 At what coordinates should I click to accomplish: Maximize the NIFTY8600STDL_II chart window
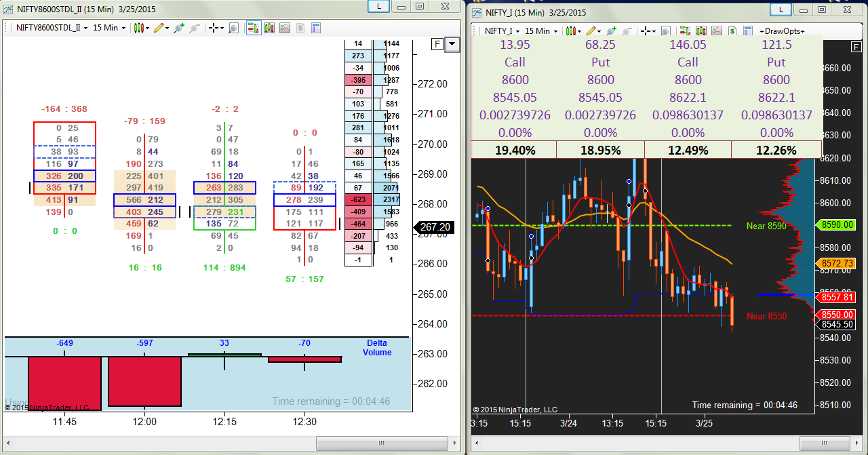[x=420, y=6]
